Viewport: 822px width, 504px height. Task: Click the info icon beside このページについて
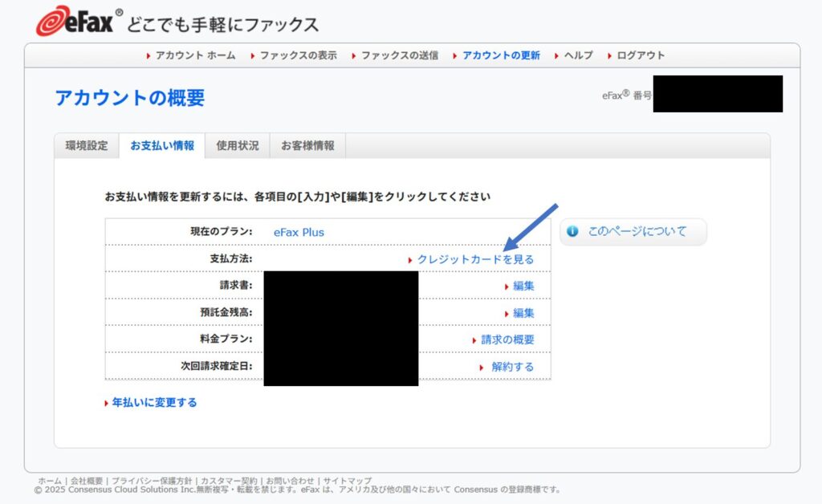click(x=572, y=231)
